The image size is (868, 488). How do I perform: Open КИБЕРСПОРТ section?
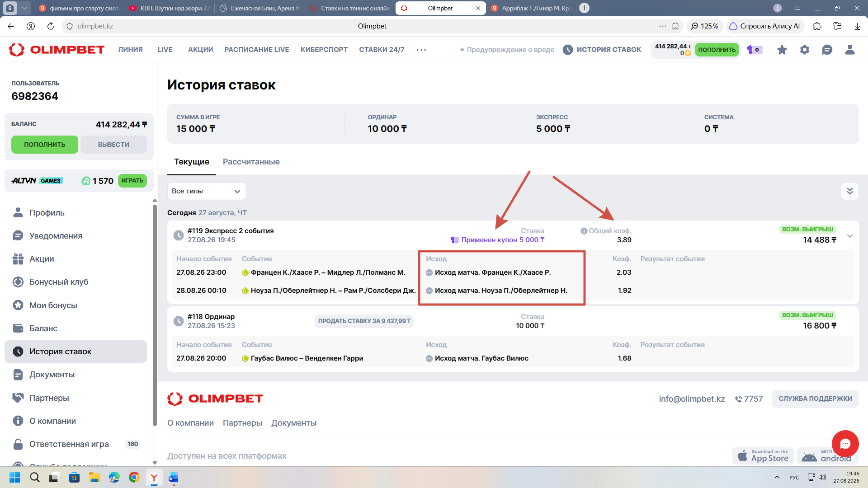click(324, 50)
